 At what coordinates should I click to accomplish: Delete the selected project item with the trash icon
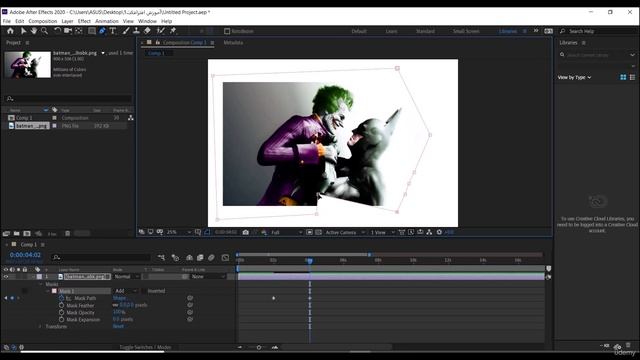(68, 233)
